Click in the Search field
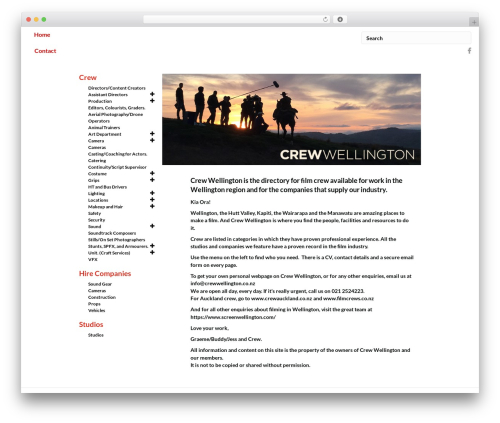Viewport: 500px width, 423px height. click(x=416, y=38)
